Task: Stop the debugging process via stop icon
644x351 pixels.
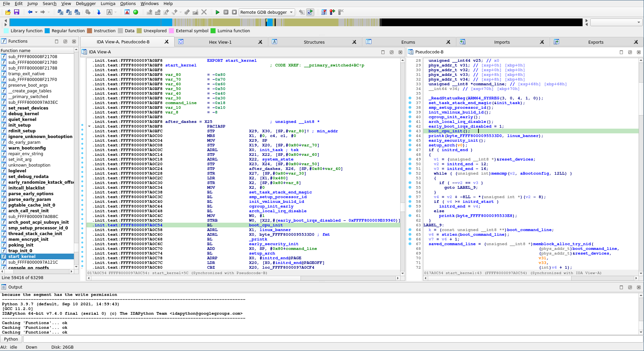Action: point(234,12)
